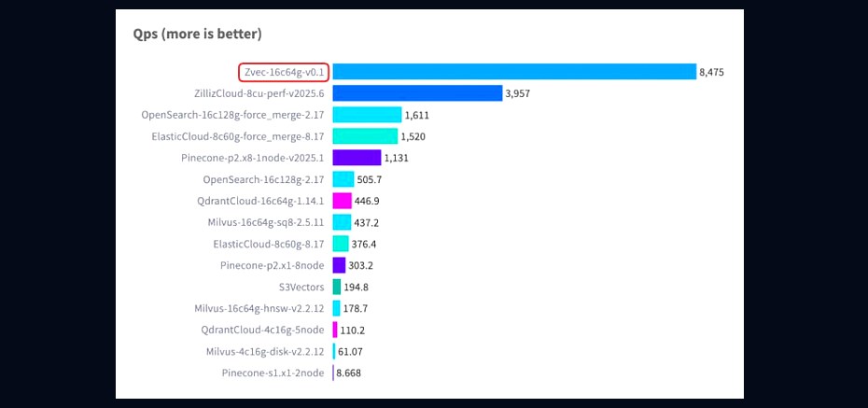Image resolution: width=868 pixels, height=408 pixels.
Task: Click the Pinecone p2.x8 bar showing 1,131
Action: (357, 158)
